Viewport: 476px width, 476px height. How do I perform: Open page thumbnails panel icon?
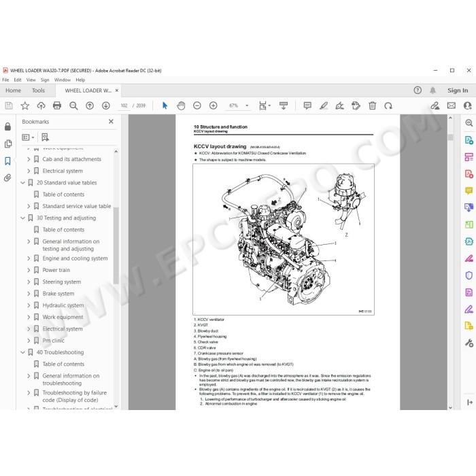point(8,144)
